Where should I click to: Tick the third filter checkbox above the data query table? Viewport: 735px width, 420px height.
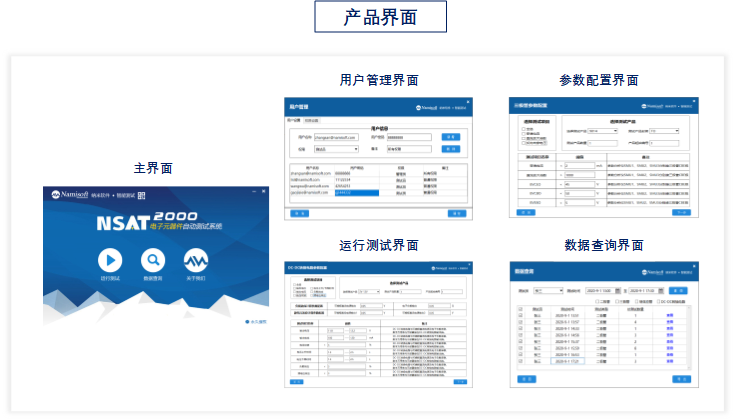tap(637, 301)
